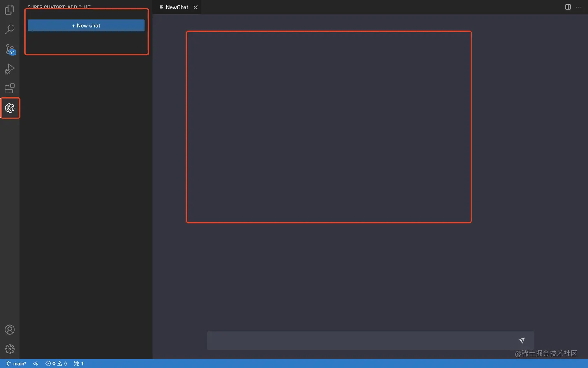Send the chat message with paper-plane icon
The image size is (588, 368).
coord(521,340)
